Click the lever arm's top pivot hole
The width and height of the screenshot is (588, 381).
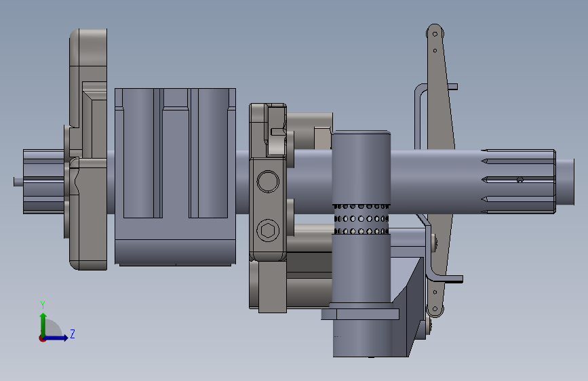pyautogui.click(x=435, y=34)
